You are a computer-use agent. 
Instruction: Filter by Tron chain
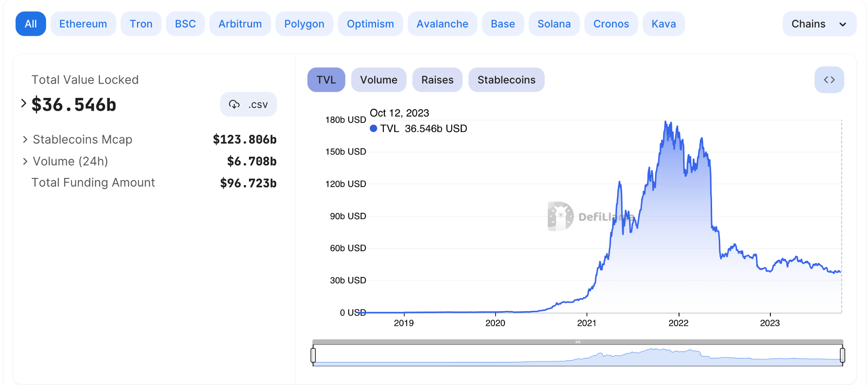[x=141, y=24]
